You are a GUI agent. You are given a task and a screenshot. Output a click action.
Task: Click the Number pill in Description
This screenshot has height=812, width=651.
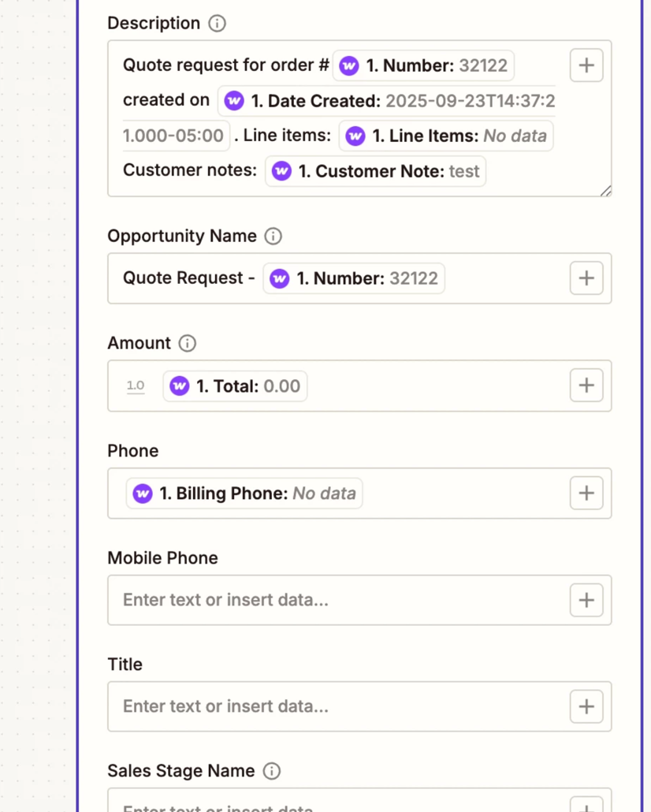point(424,65)
